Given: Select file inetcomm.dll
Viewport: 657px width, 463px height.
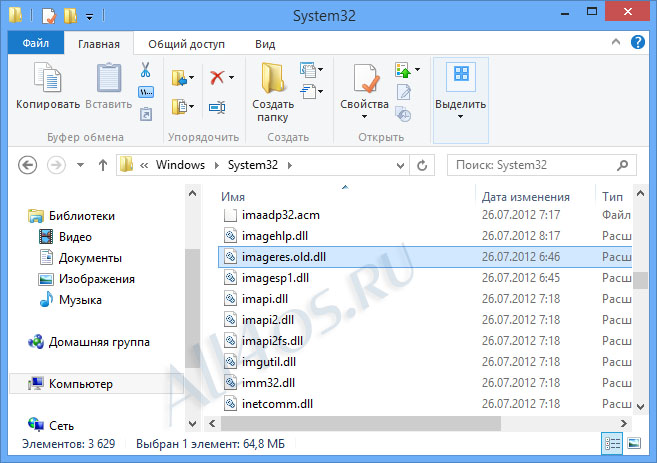Looking at the screenshot, I should pyautogui.click(x=425, y=404).
